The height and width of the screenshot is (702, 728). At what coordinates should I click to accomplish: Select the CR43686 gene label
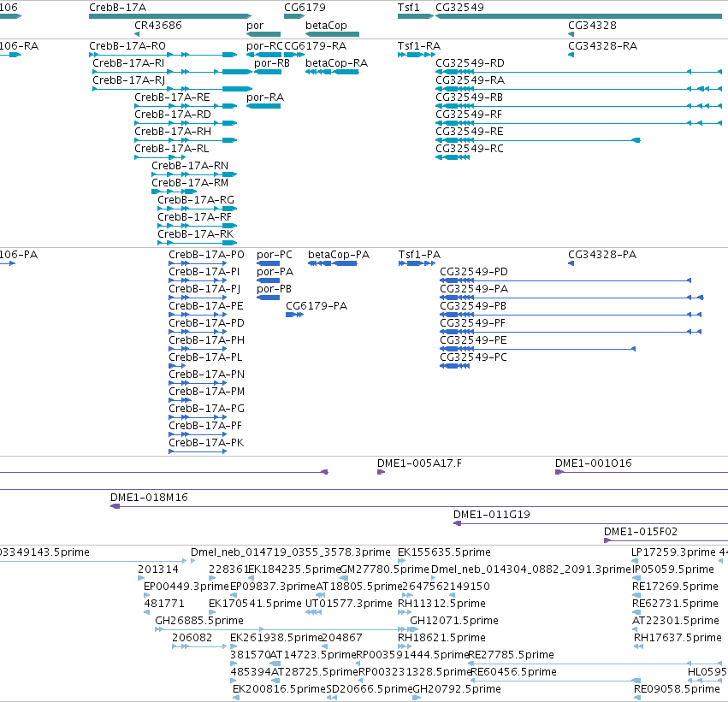pyautogui.click(x=158, y=25)
